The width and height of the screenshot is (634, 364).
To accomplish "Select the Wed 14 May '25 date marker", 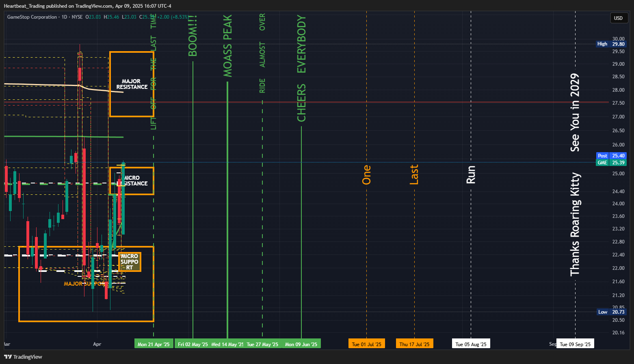I will 227,344.
